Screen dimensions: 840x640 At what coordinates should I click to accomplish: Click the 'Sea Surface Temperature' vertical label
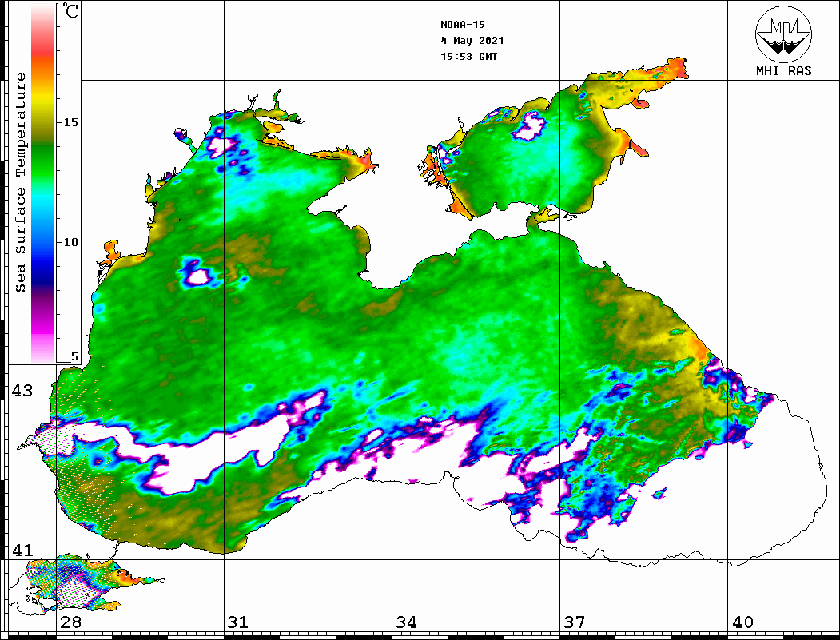[x=20, y=183]
